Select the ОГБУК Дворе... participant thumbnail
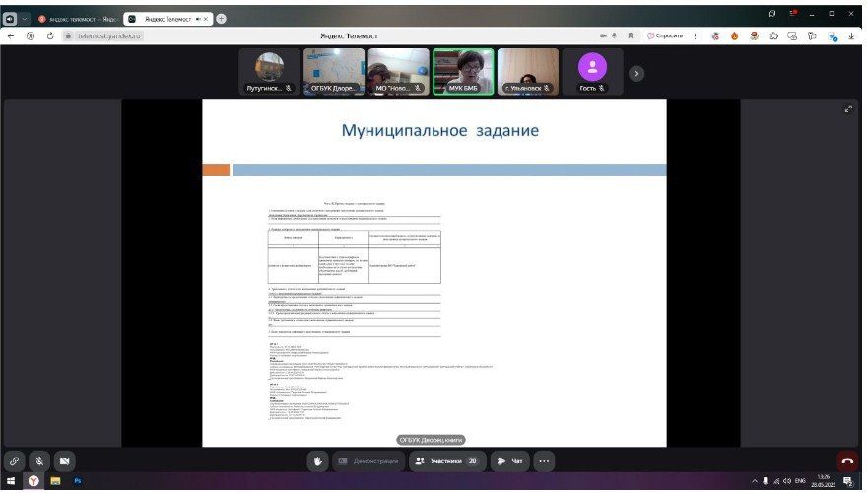This screenshot has width=868, height=493. click(334, 72)
